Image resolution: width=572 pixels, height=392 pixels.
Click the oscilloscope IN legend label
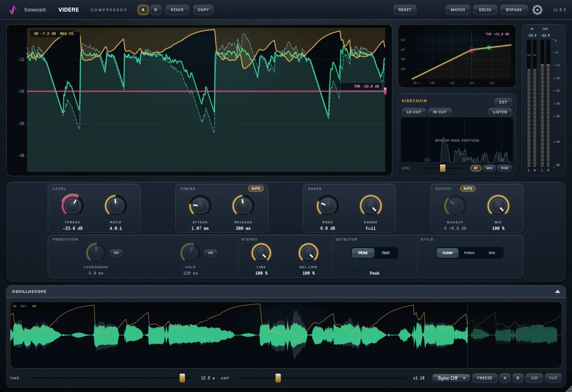pos(14,306)
